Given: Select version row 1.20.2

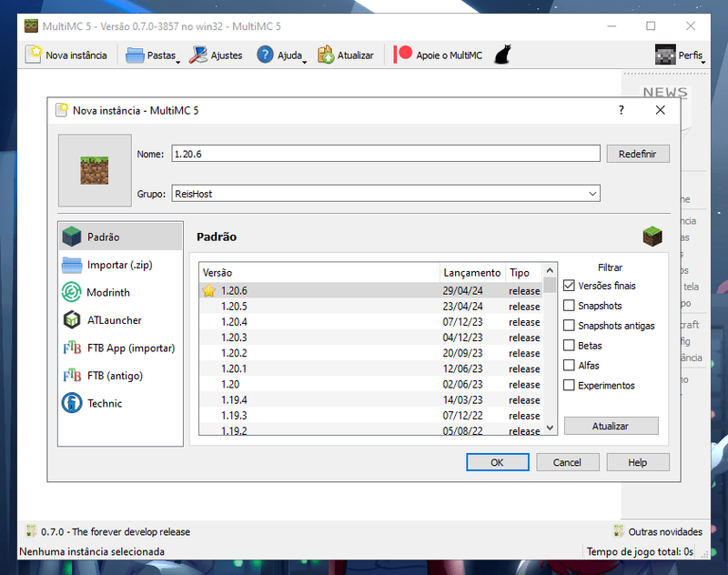Looking at the screenshot, I should (370, 353).
